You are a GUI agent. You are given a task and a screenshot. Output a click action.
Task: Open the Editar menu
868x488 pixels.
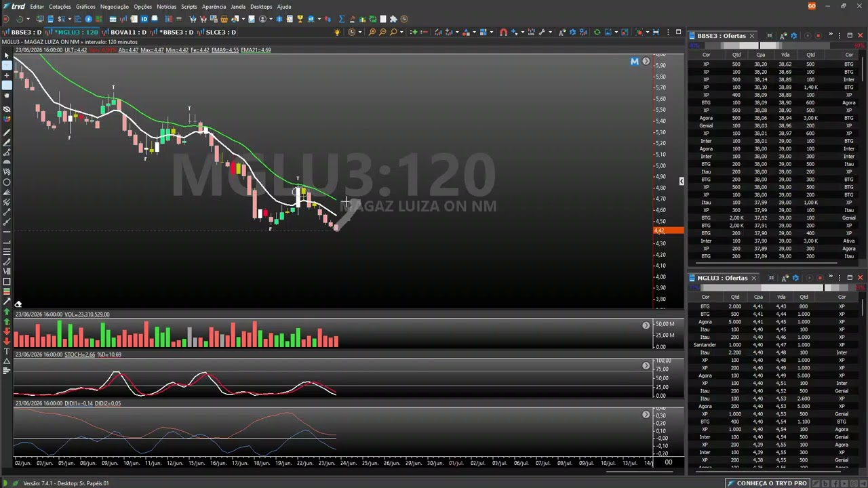pos(37,7)
